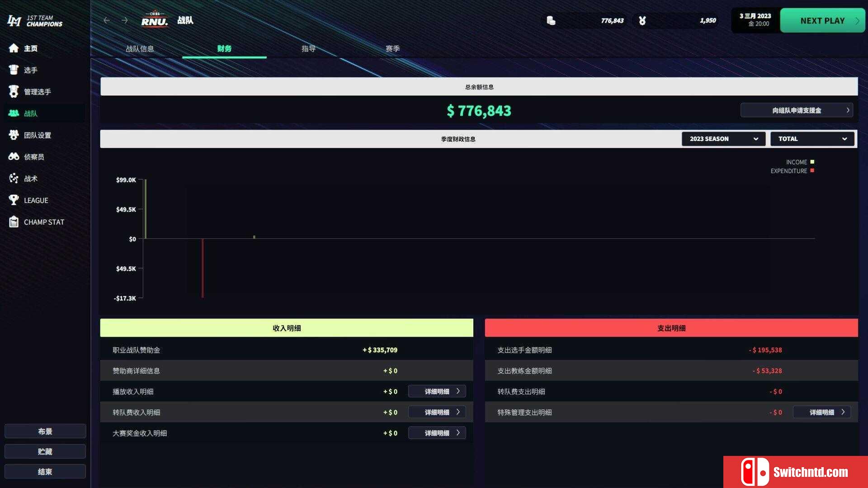This screenshot has width=868, height=488.
Task: Switch to the 财务 finance tab
Action: coord(224,49)
